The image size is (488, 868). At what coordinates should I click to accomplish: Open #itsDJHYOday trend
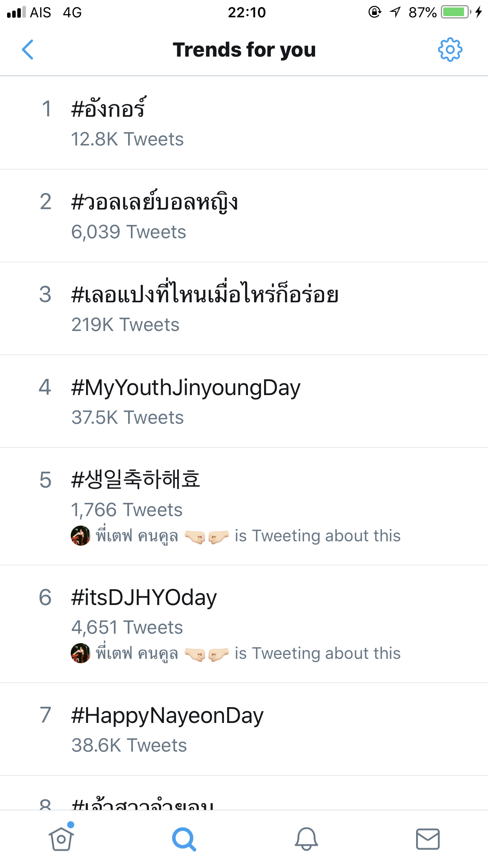(144, 598)
